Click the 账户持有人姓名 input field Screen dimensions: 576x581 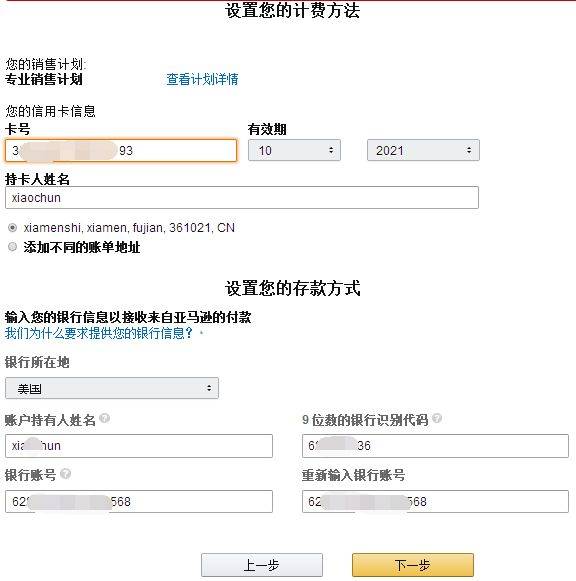[x=139, y=446]
